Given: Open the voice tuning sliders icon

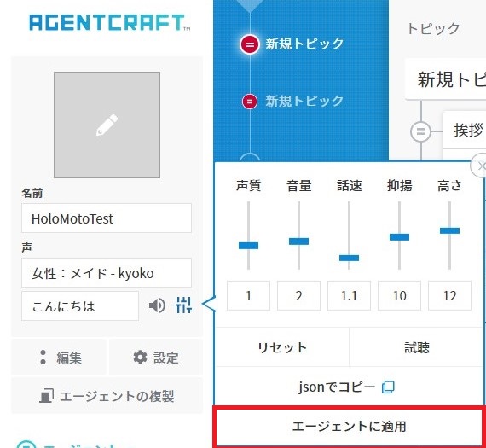Looking at the screenshot, I should click(x=183, y=305).
